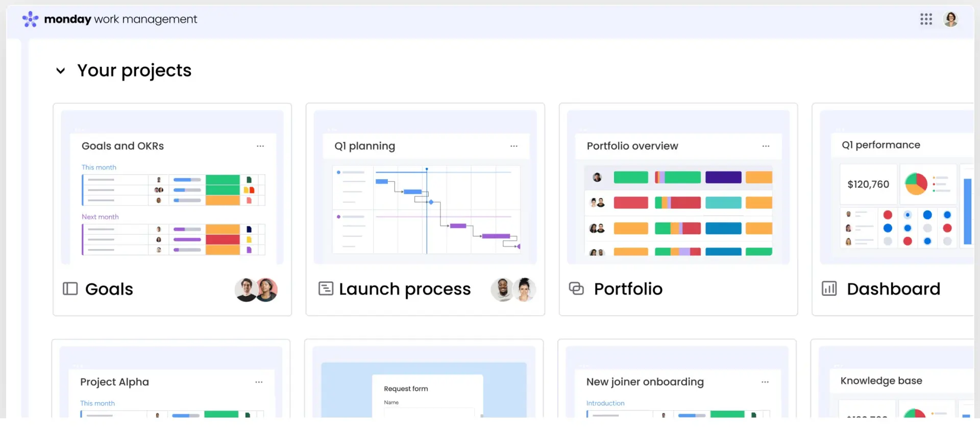This screenshot has width=980, height=427.
Task: Open the user profile avatar
Action: coord(950,19)
